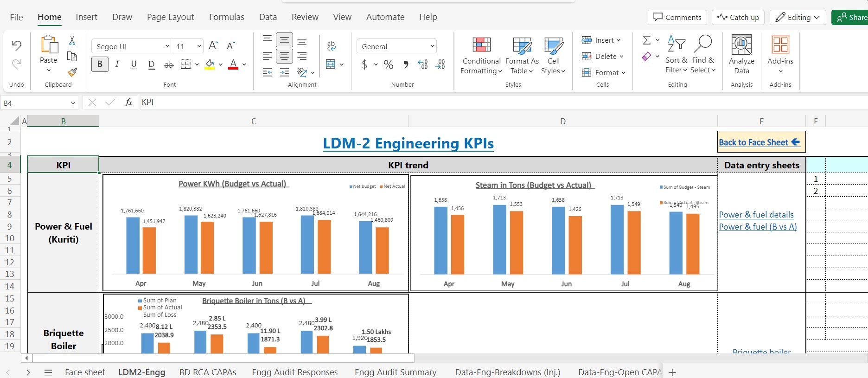Click the Copy icon in Clipboard group
The image size is (868, 378).
72,57
